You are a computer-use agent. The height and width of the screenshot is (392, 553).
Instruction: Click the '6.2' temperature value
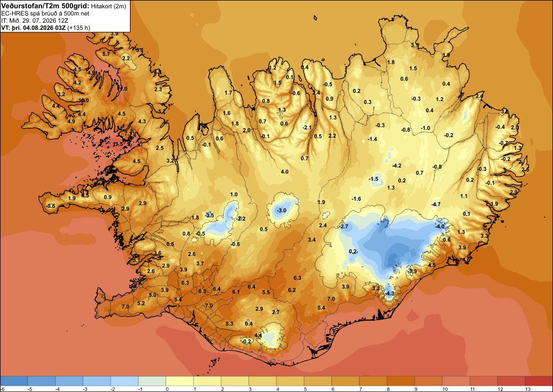coord(291,290)
